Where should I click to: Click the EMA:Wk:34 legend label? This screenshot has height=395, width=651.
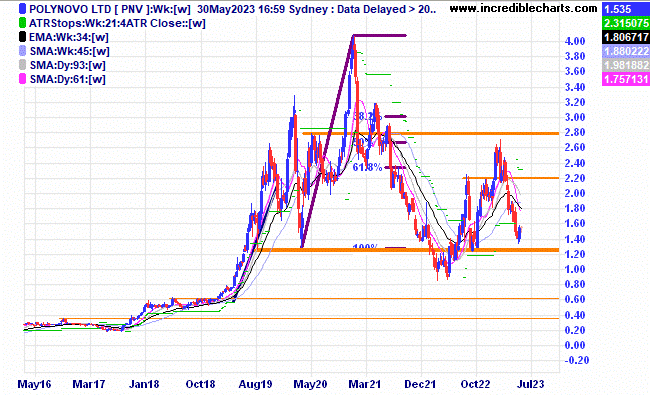point(69,37)
